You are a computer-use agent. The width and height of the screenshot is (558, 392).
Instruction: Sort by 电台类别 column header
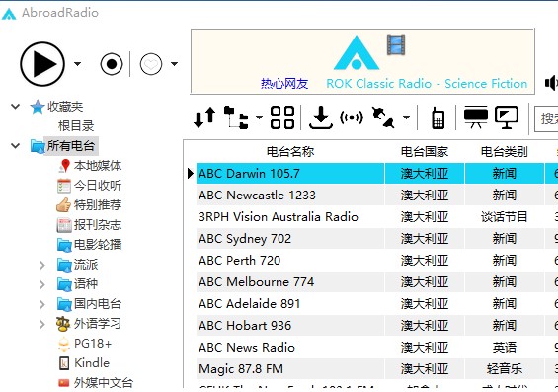point(504,152)
